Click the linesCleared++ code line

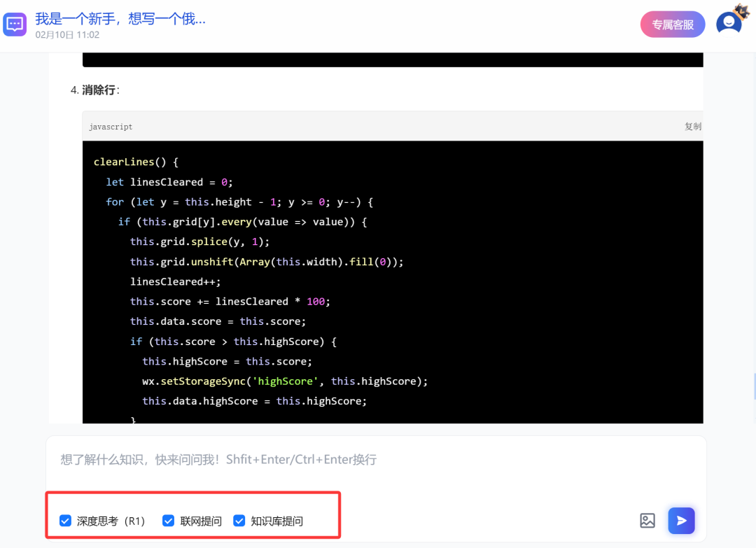tap(175, 281)
